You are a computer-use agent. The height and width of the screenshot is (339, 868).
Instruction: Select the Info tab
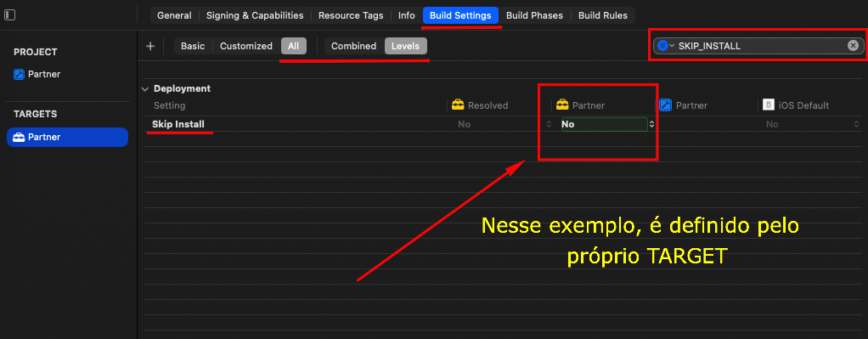point(406,15)
